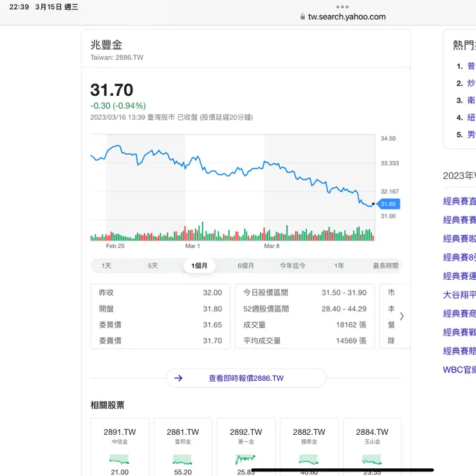Viewport: 476px width, 476px height.
Task: Switch chart to 1年 range
Action: (339, 266)
